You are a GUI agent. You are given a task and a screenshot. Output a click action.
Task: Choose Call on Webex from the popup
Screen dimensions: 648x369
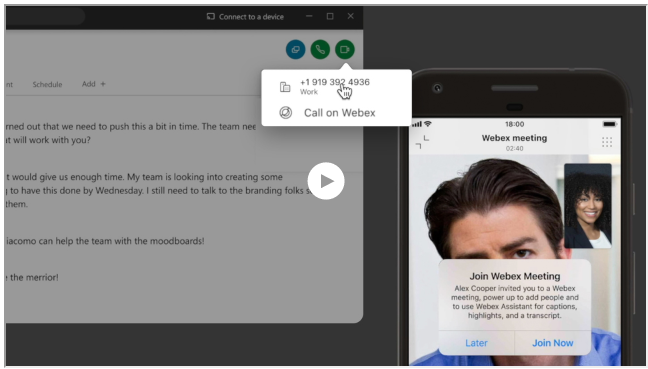[x=339, y=113]
